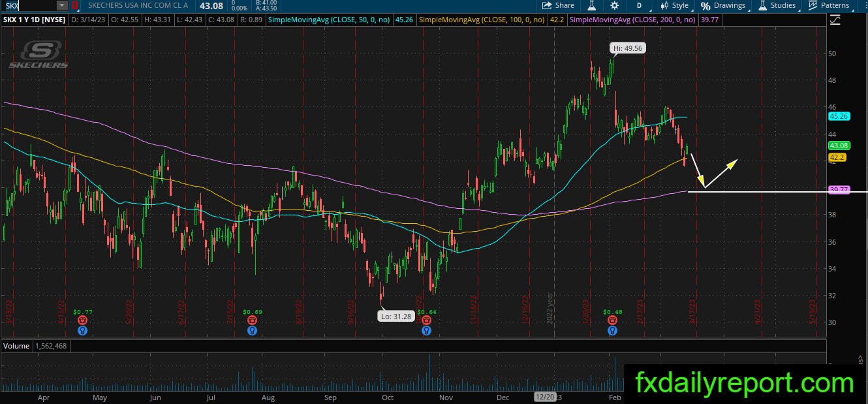The image size is (868, 404).
Task: Click the bulb icon under $0.48 earnings
Action: [x=612, y=330]
